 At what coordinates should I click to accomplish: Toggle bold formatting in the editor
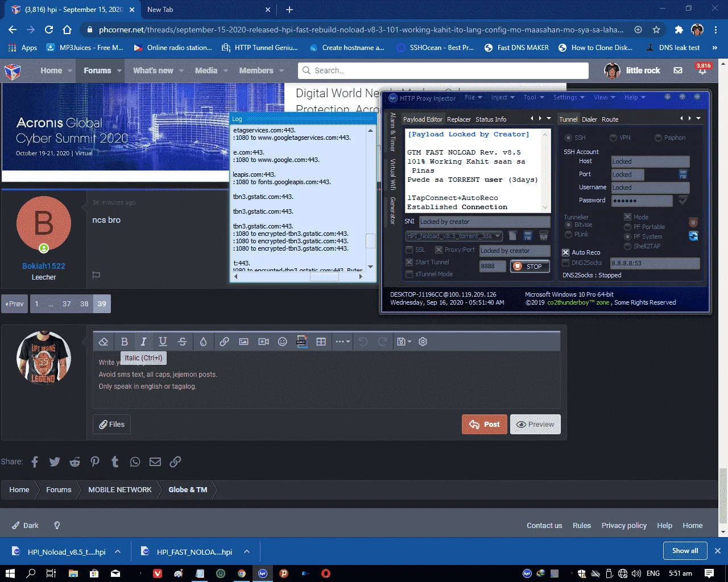pos(124,342)
